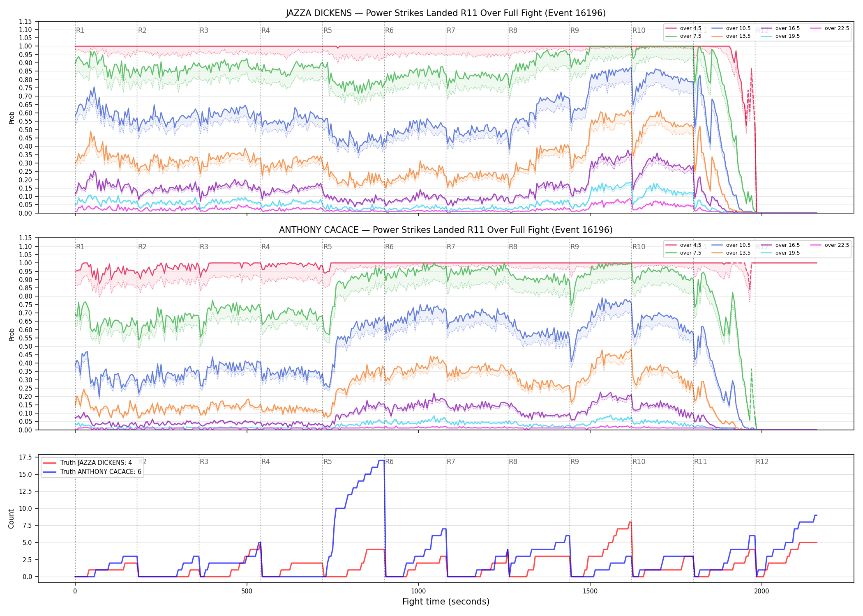Click the 2000 tick label on time axis
The image size is (863, 616).
[761, 591]
